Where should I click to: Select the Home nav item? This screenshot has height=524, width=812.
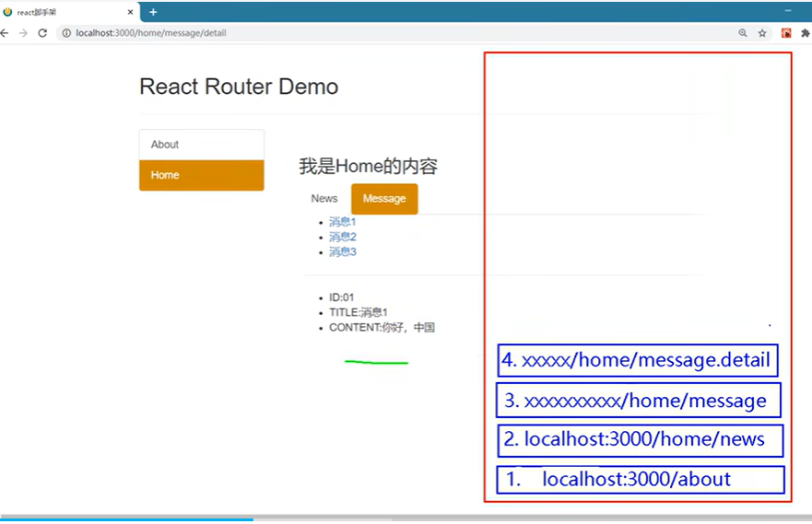pos(202,175)
